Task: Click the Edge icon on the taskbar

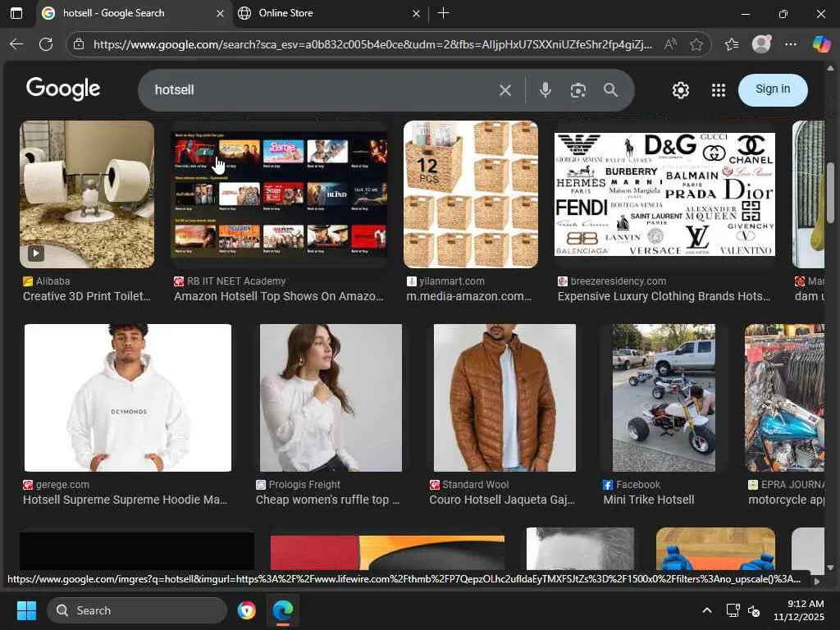Action: coord(283,610)
